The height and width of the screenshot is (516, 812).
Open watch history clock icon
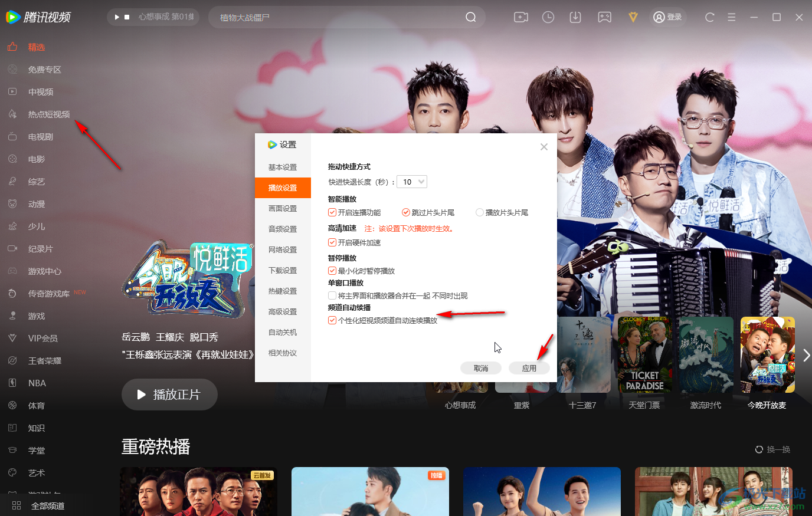click(x=548, y=17)
